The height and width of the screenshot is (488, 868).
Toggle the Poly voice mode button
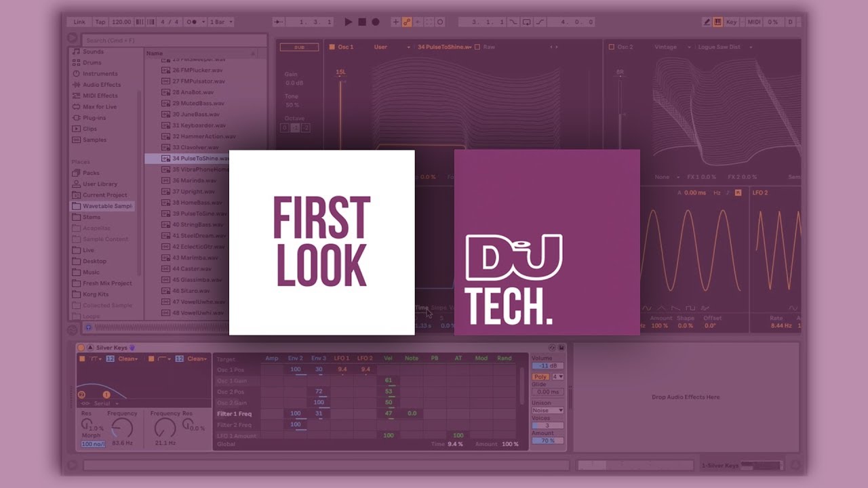click(540, 376)
